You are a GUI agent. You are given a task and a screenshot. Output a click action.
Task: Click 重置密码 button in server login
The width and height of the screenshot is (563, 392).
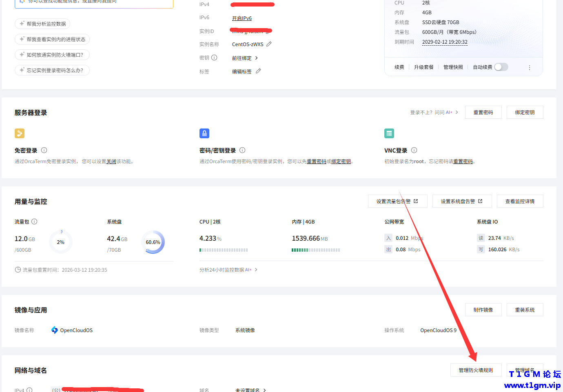483,112
